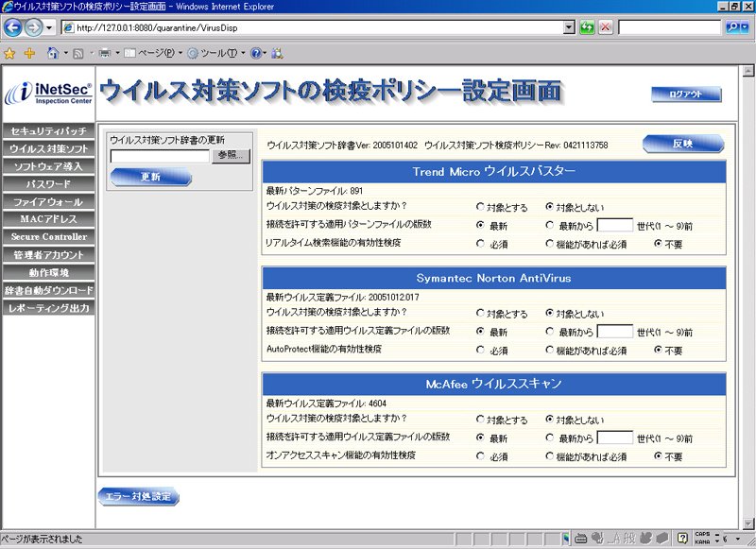Click the Home page icon
This screenshot has width=756, height=549.
click(53, 53)
